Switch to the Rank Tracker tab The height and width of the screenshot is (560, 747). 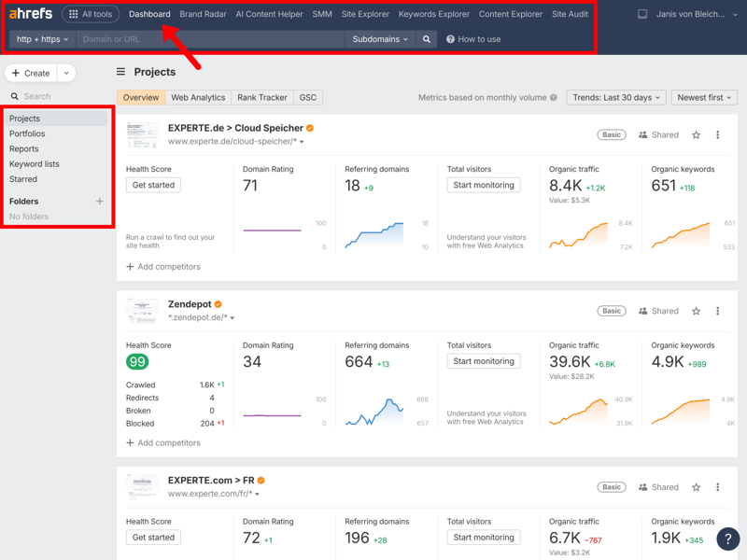[x=261, y=98]
